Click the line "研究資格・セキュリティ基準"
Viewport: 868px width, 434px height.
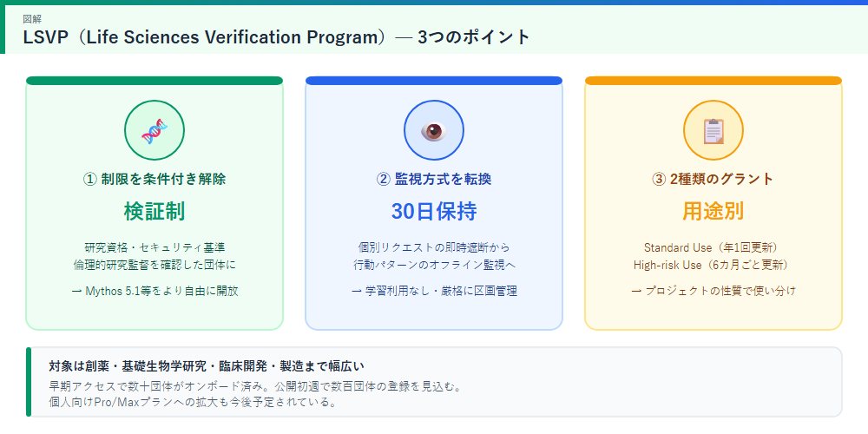(155, 247)
